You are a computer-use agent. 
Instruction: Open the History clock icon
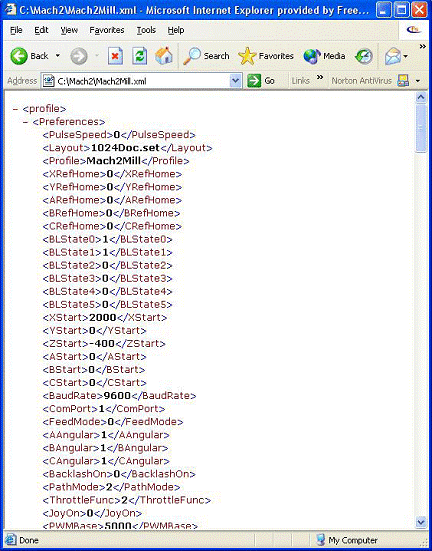tap(364, 56)
